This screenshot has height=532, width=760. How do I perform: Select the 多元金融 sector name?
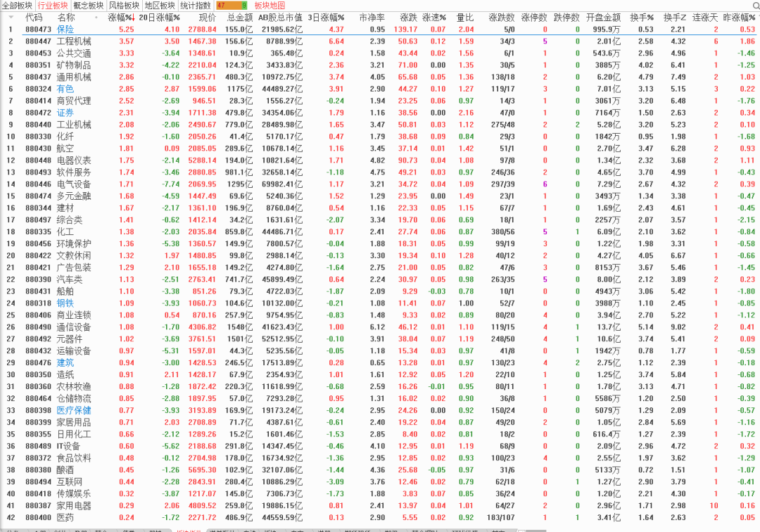tap(74, 196)
